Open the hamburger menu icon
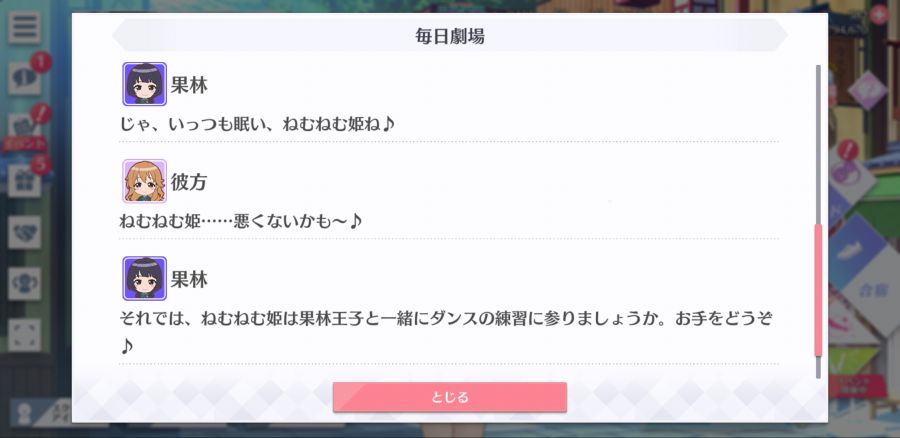 (24, 27)
